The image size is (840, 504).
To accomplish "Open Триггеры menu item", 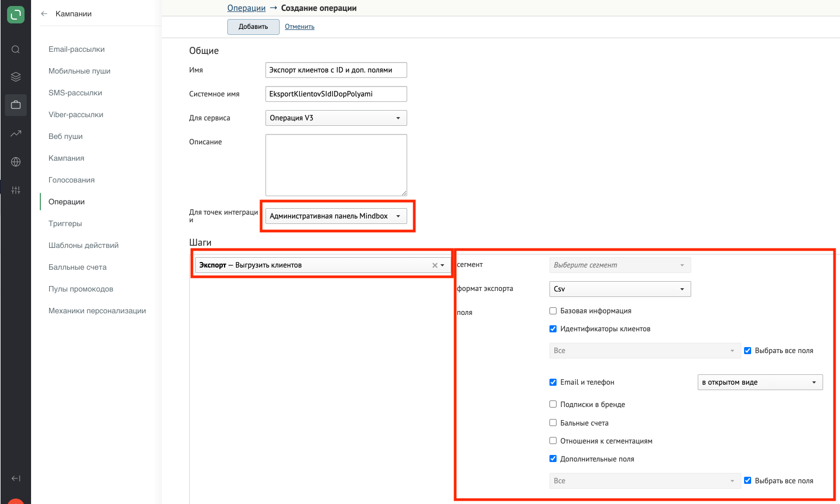I will pos(65,223).
